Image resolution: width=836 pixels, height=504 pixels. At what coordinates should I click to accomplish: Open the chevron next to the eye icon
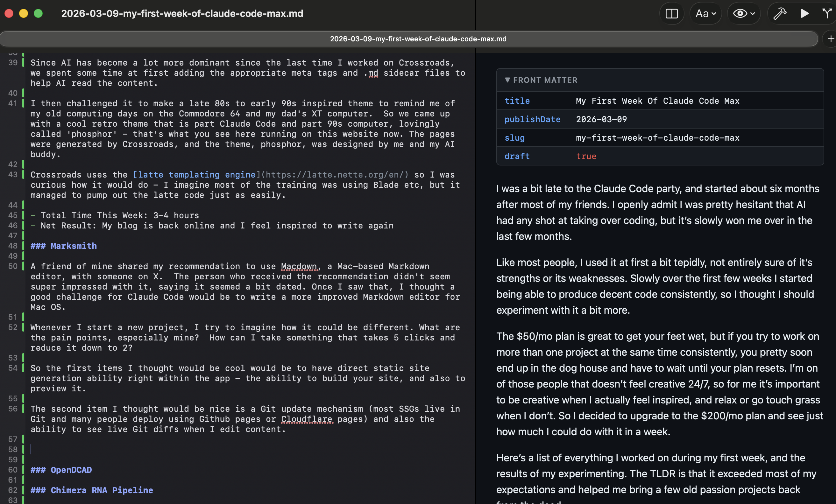[x=753, y=14]
